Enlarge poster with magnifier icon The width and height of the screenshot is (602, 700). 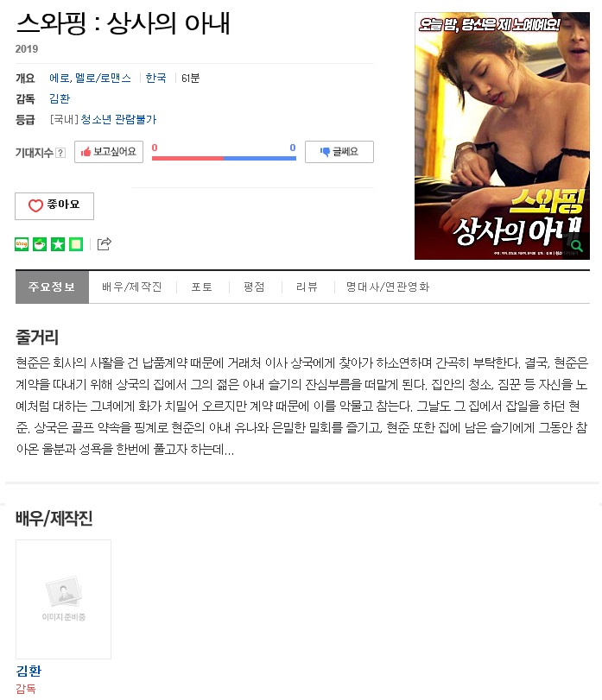[x=577, y=246]
